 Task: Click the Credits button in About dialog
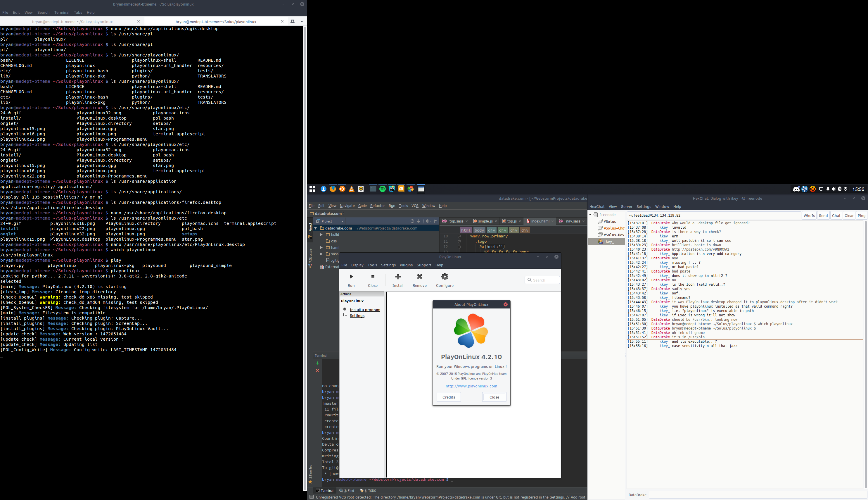(449, 397)
